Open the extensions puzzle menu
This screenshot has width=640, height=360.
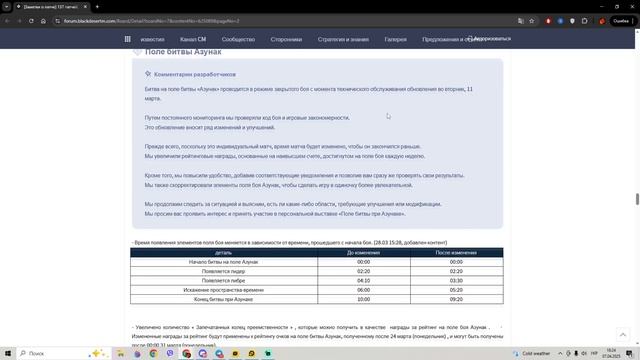click(x=584, y=21)
